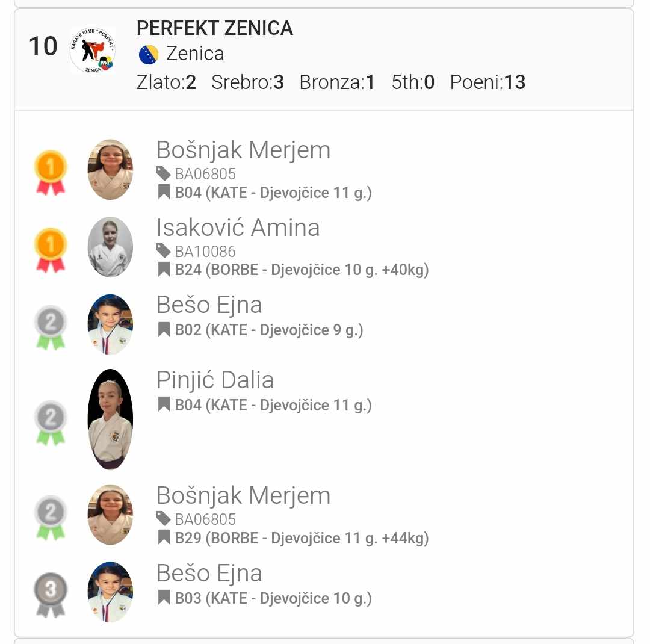Click Pinjić Dalia's profile photo
Image resolution: width=650 pixels, height=644 pixels.
110,420
